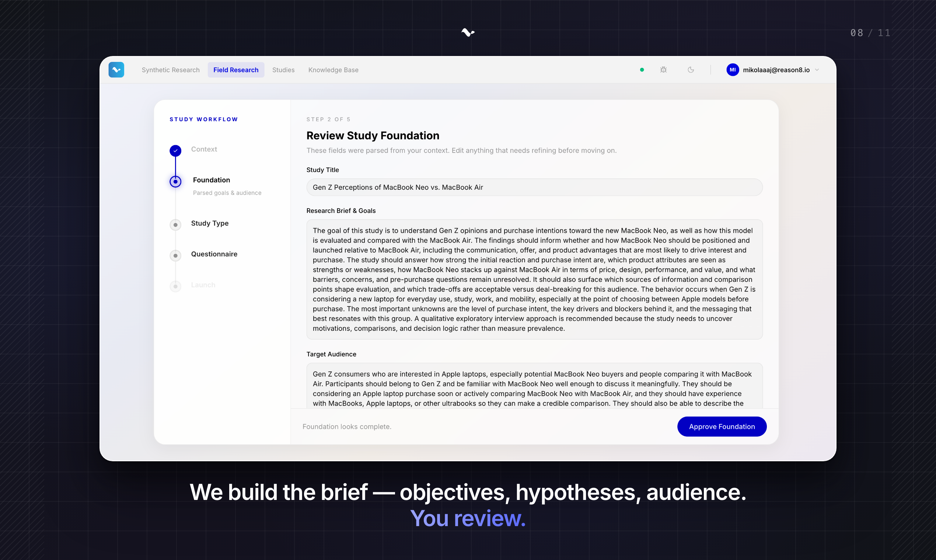Click the Field Research tab
The height and width of the screenshot is (560, 936).
[x=236, y=70]
